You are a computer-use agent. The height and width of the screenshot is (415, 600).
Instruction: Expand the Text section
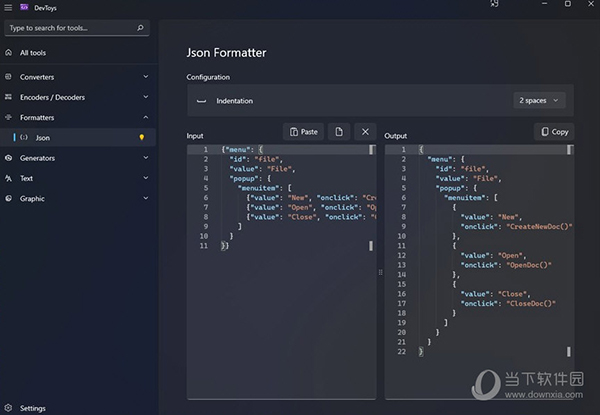pyautogui.click(x=146, y=178)
